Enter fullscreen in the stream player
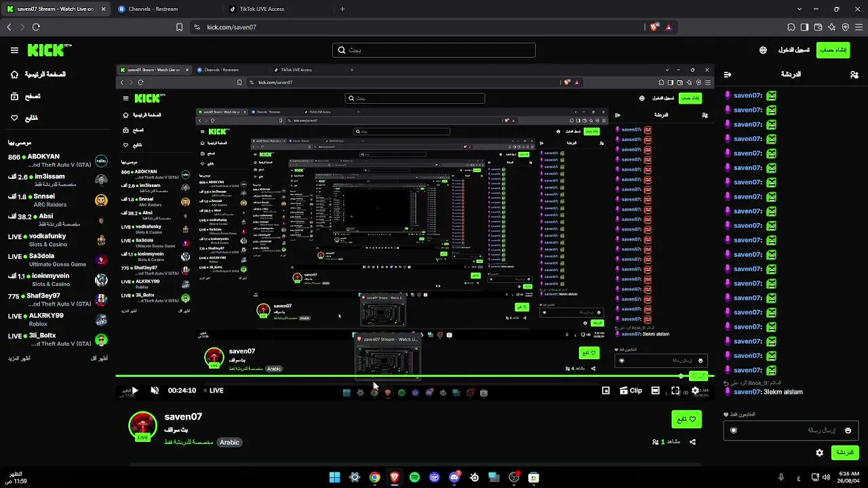This screenshot has width=868, height=488. coord(675,390)
